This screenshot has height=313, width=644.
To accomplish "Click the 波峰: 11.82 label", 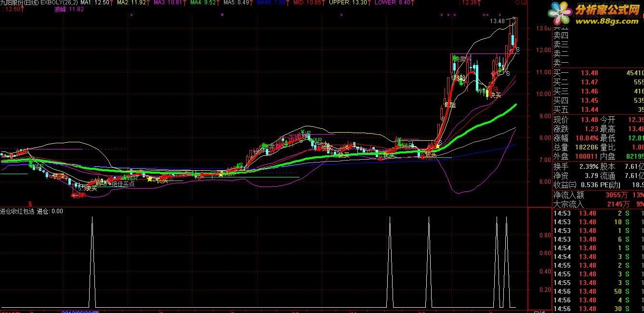I will (x=69, y=9).
